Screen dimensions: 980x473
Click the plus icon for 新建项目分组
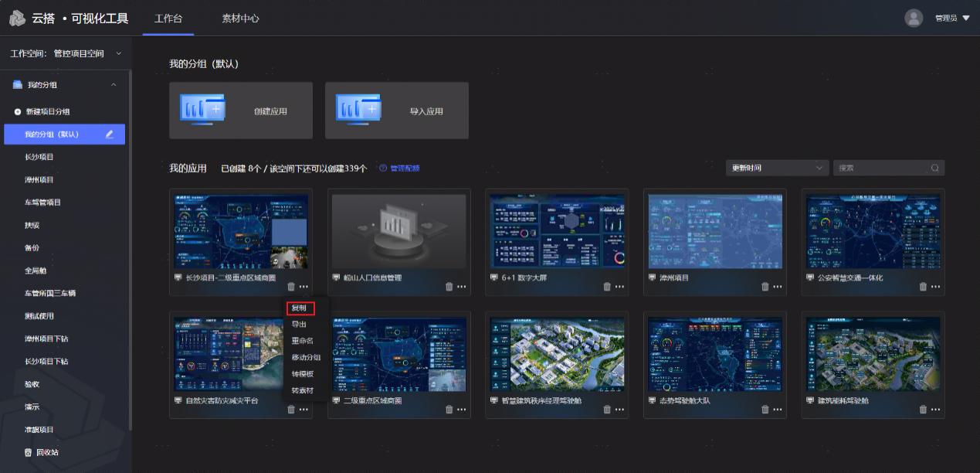point(18,112)
